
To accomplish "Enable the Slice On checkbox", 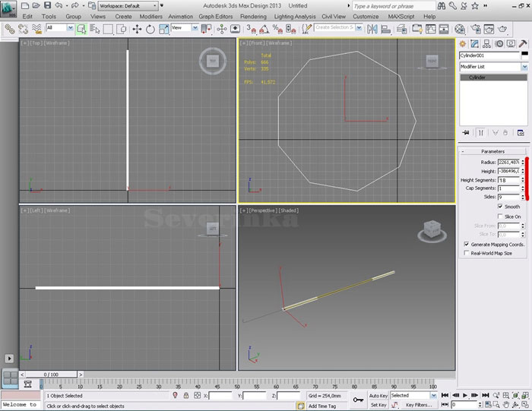I will tap(500, 217).
